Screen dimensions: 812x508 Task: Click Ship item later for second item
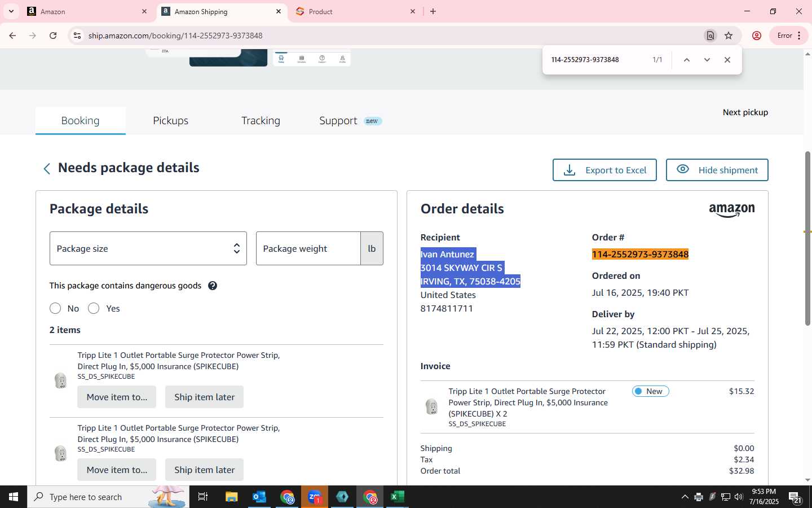point(204,470)
